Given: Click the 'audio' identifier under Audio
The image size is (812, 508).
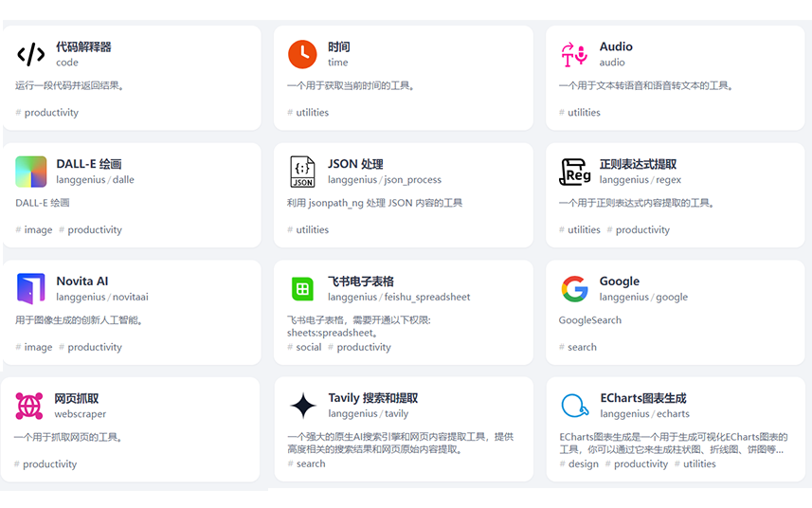Looking at the screenshot, I should point(612,63).
